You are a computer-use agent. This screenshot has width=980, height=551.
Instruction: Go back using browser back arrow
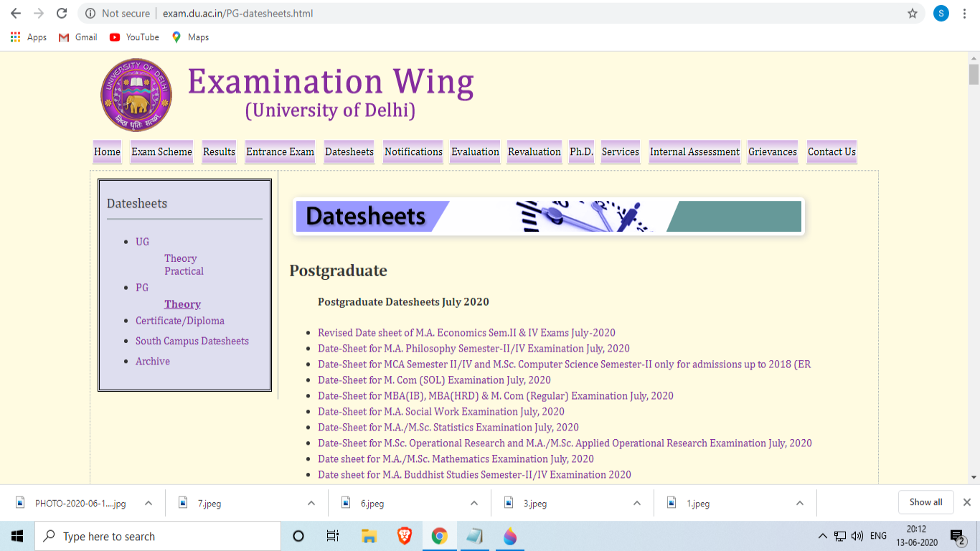(x=16, y=14)
